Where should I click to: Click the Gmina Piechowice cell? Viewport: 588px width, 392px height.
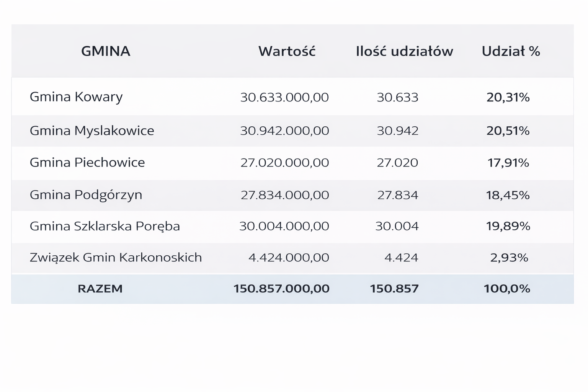[x=87, y=162]
